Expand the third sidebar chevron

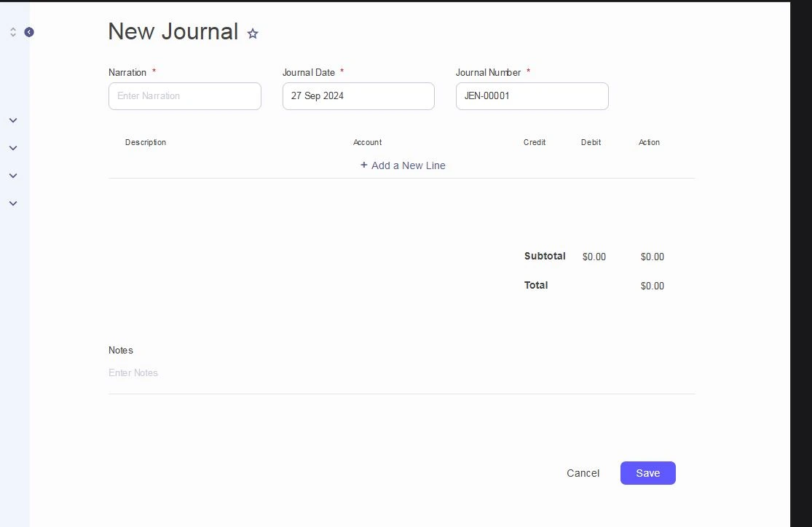pos(13,176)
